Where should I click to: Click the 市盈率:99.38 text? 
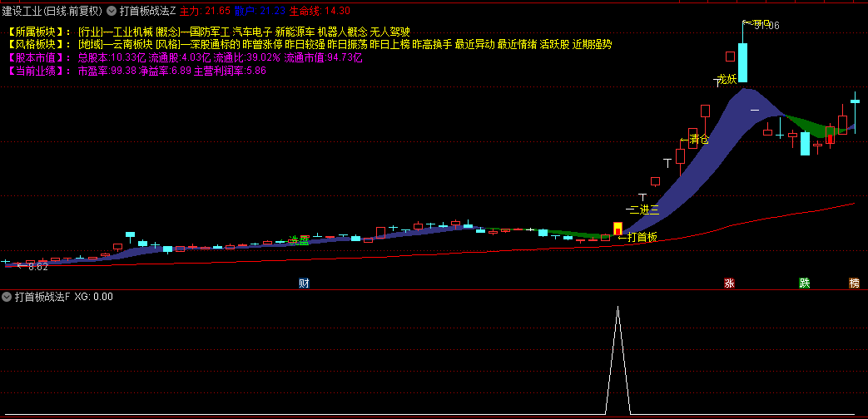(x=107, y=71)
